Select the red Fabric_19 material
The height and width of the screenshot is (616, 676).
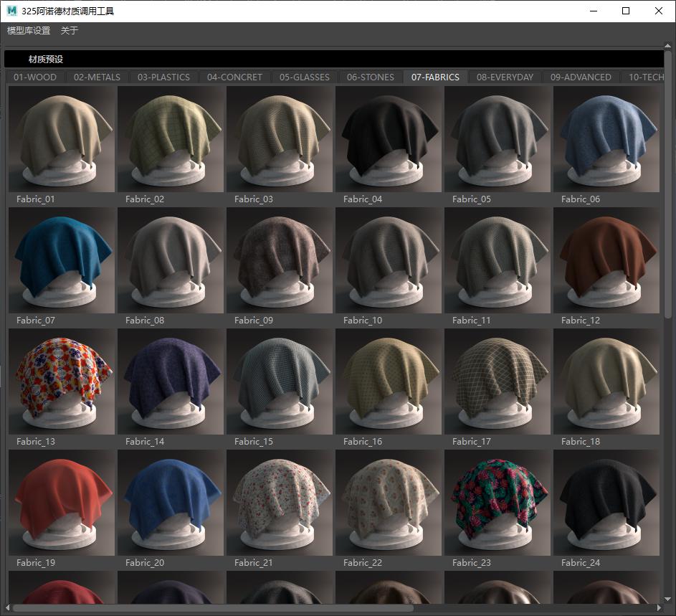click(62, 503)
